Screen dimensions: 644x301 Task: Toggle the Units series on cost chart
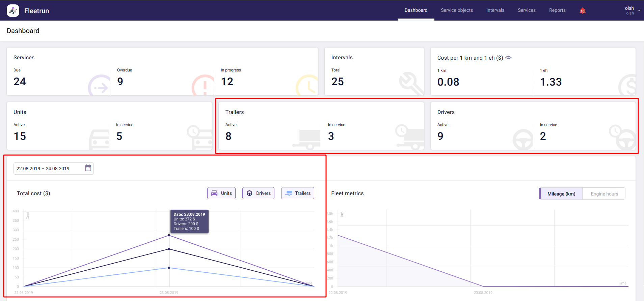click(x=221, y=193)
